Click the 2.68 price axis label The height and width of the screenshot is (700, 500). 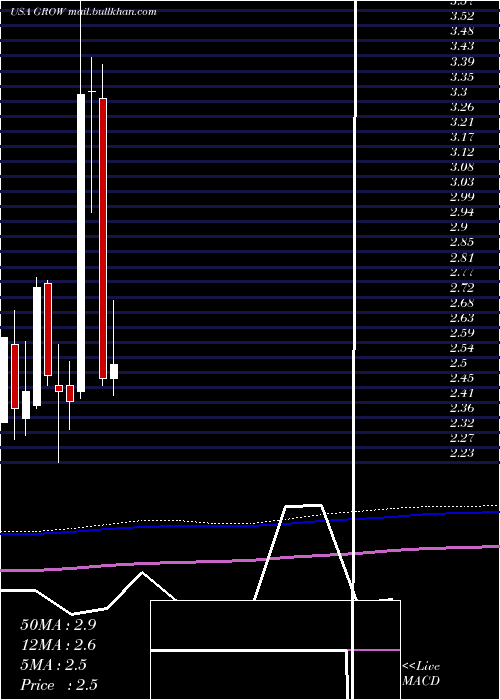(462, 303)
